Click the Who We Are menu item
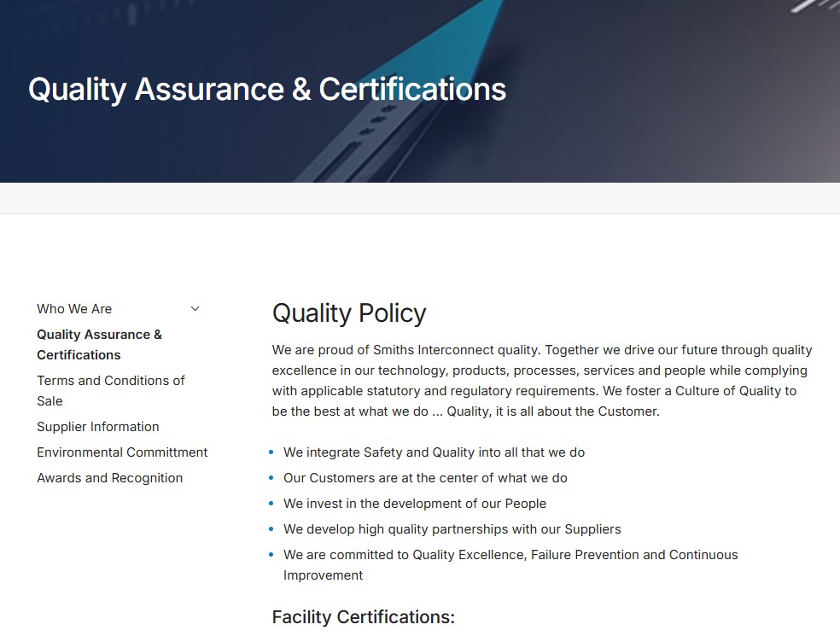The image size is (840, 636). (x=74, y=308)
